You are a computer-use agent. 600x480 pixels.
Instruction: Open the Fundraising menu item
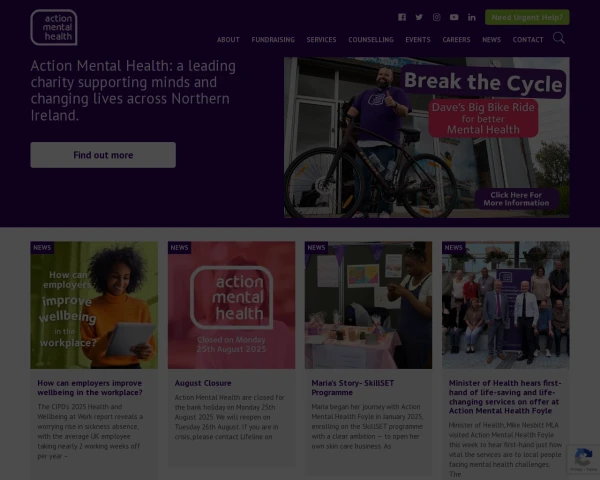click(273, 39)
